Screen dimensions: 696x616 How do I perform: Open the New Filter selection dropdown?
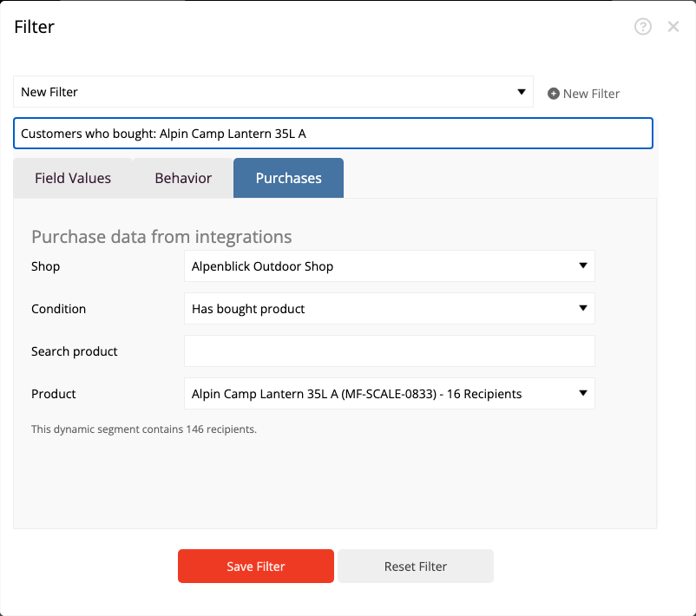pyautogui.click(x=273, y=92)
